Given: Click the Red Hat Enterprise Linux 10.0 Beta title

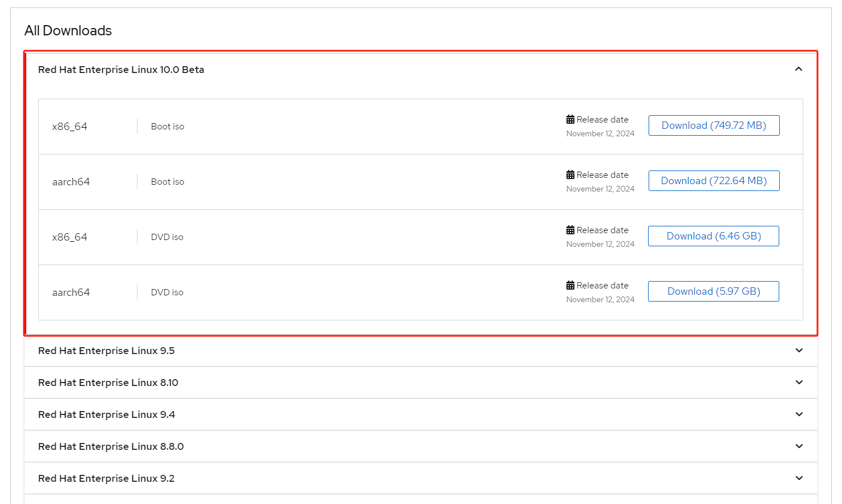Looking at the screenshot, I should 121,70.
